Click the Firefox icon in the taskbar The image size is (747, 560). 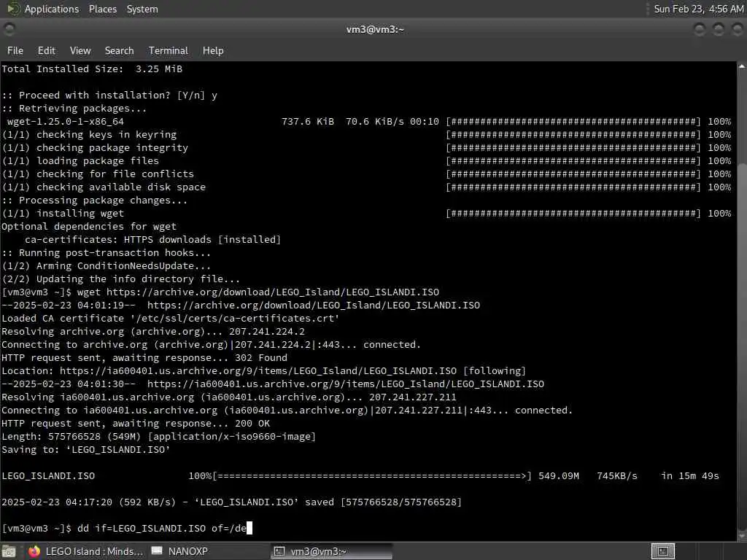[34, 551]
